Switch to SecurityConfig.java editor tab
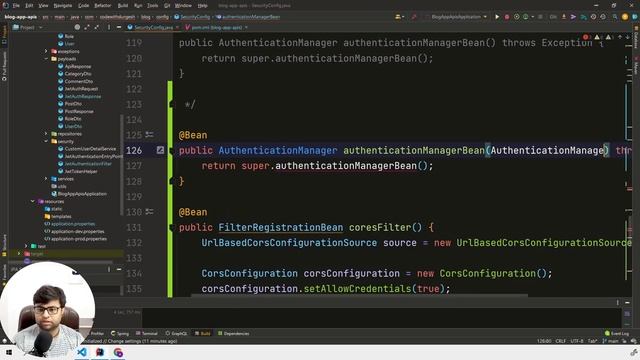Viewport: 640px width, 360px height. (153, 27)
